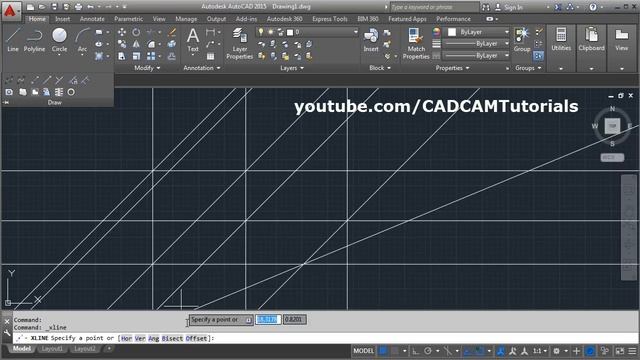Choose the Ang option in command line
Image resolution: width=640 pixels, height=360 pixels.
(x=154, y=338)
